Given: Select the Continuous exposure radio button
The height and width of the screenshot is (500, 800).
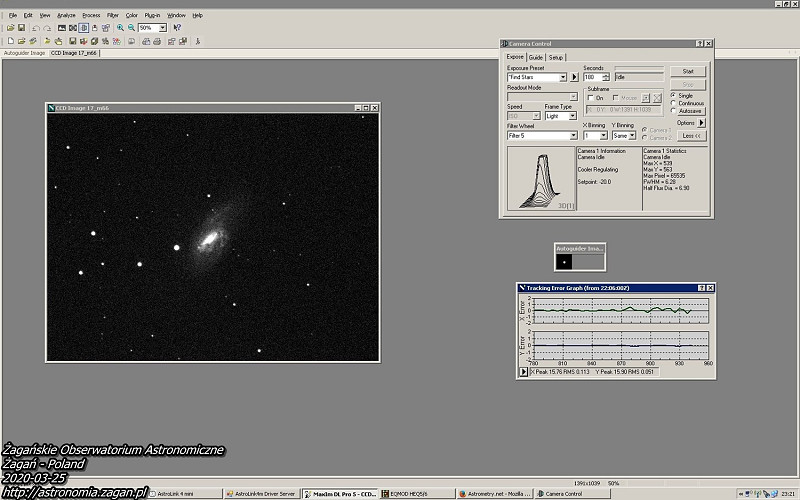Looking at the screenshot, I should pyautogui.click(x=673, y=103).
